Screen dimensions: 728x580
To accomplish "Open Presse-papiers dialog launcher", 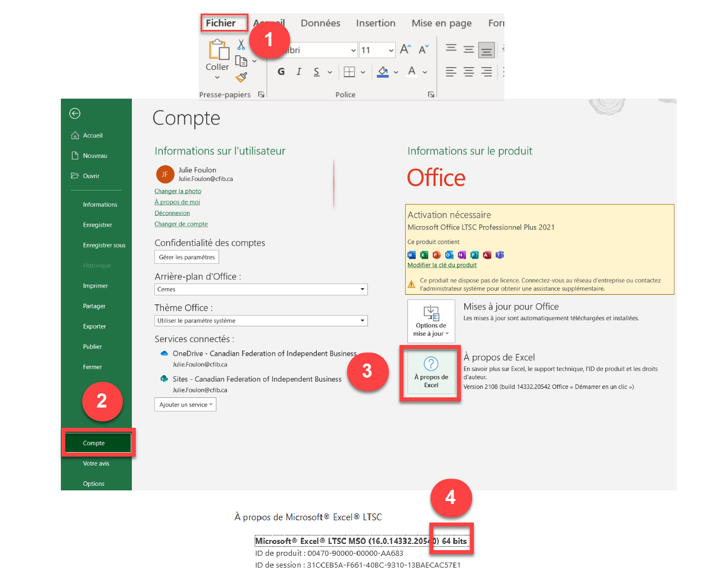I will [261, 95].
